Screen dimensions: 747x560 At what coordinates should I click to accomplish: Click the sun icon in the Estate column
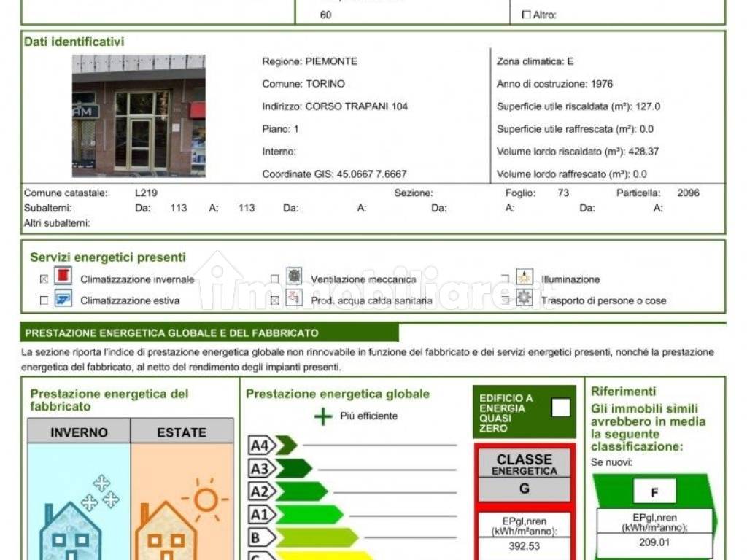206,499
